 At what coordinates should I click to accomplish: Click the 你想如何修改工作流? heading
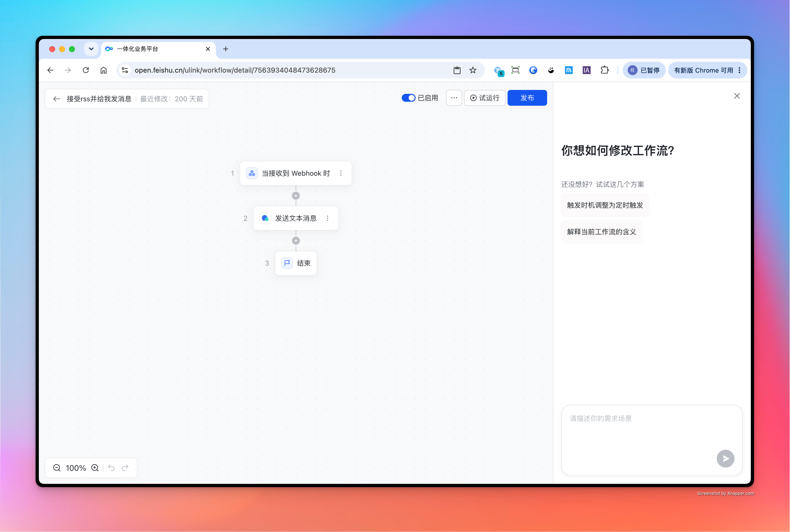pos(618,150)
